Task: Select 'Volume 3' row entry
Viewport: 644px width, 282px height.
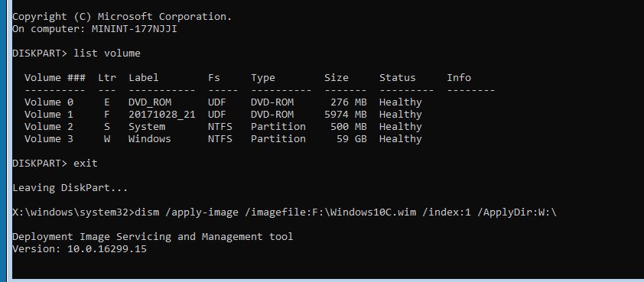Action: [48, 139]
